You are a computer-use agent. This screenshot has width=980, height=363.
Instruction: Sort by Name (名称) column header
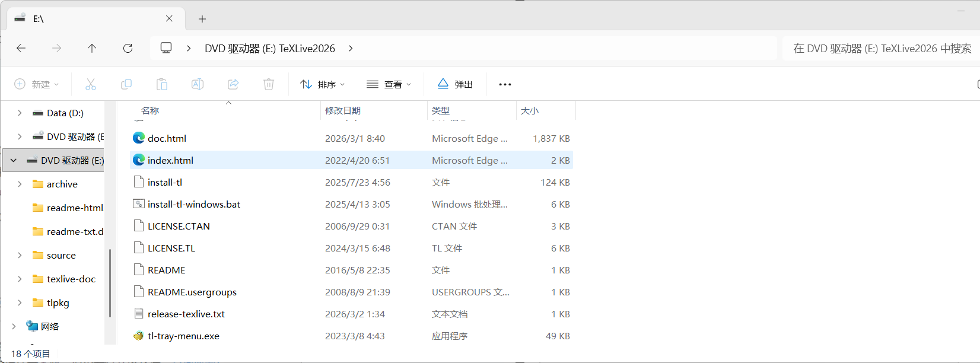point(150,110)
